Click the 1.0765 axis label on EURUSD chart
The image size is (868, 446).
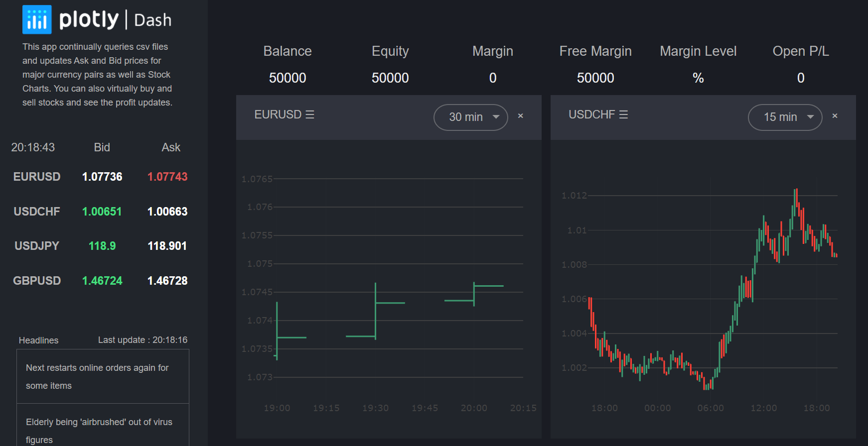pyautogui.click(x=257, y=179)
